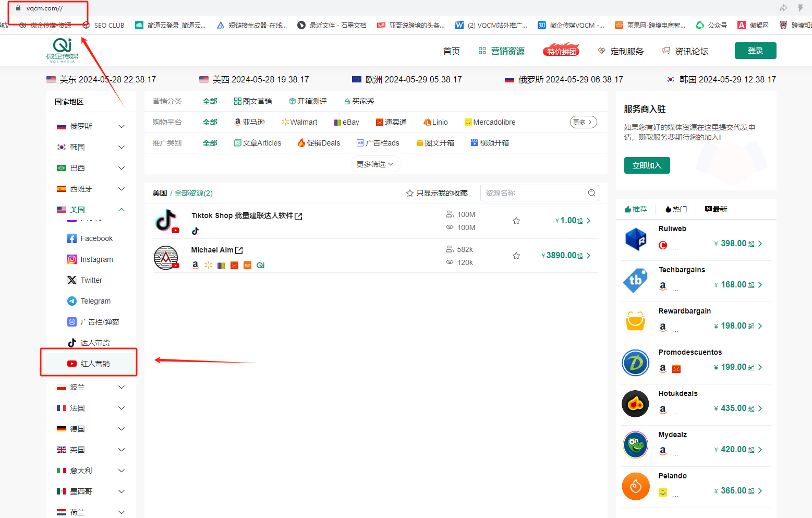Open the Tiktok Shop resource logo thumbnail

point(166,221)
